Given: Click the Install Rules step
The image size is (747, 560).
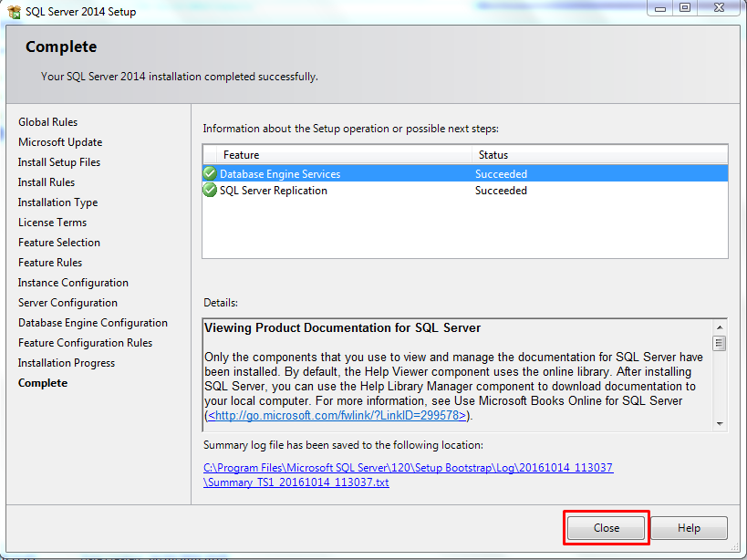Looking at the screenshot, I should (x=47, y=181).
